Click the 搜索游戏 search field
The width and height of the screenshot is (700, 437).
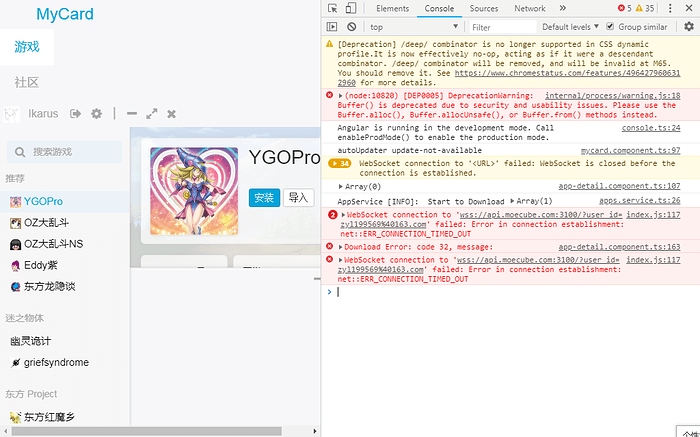[65, 152]
